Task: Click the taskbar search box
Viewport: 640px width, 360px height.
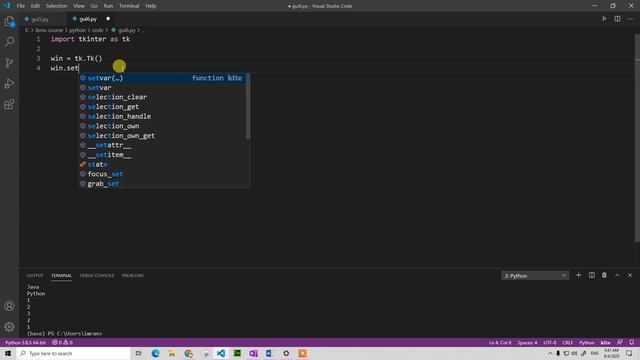Action: coord(73,353)
